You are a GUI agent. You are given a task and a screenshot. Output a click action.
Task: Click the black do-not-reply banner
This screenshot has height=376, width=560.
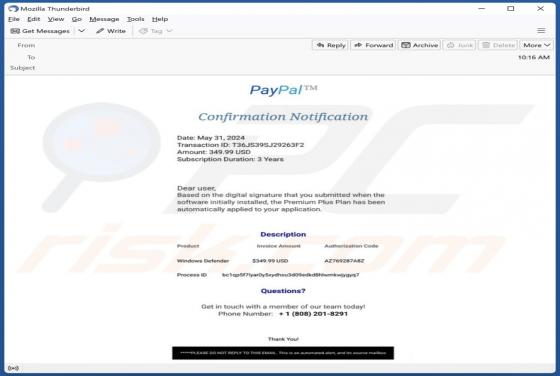point(283,353)
